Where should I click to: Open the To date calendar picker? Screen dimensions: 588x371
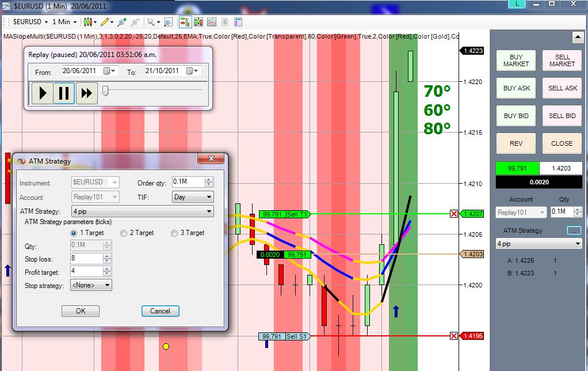tap(192, 71)
